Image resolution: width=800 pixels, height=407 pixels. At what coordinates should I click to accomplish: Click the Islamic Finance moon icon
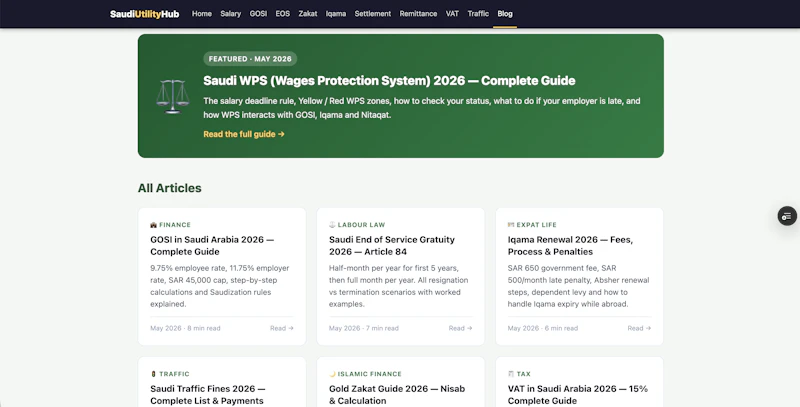(332, 374)
